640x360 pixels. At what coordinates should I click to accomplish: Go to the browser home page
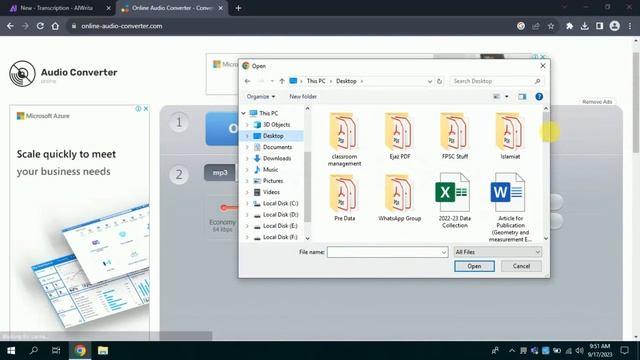click(x=55, y=26)
